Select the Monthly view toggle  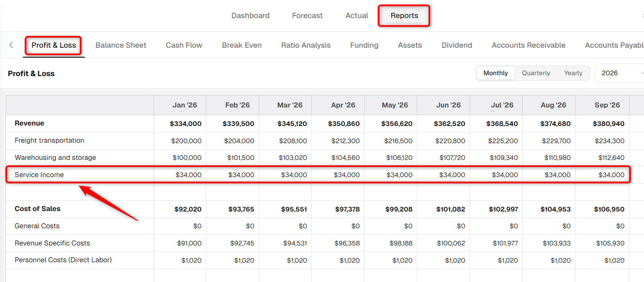tap(495, 73)
